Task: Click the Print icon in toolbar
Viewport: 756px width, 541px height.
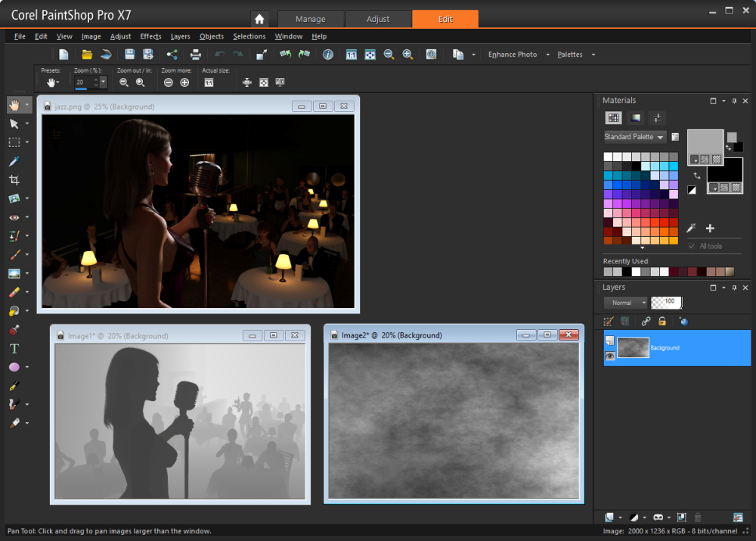Action: point(196,54)
